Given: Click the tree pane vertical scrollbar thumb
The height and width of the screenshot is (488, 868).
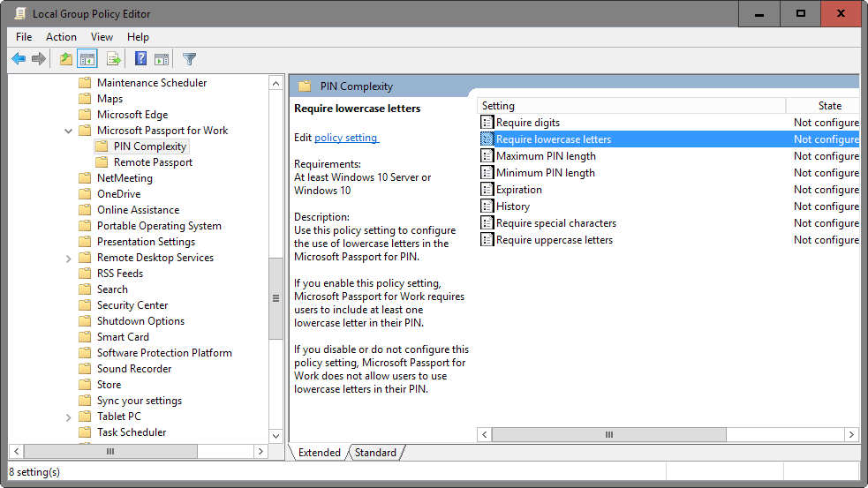Looking at the screenshot, I should (275, 298).
